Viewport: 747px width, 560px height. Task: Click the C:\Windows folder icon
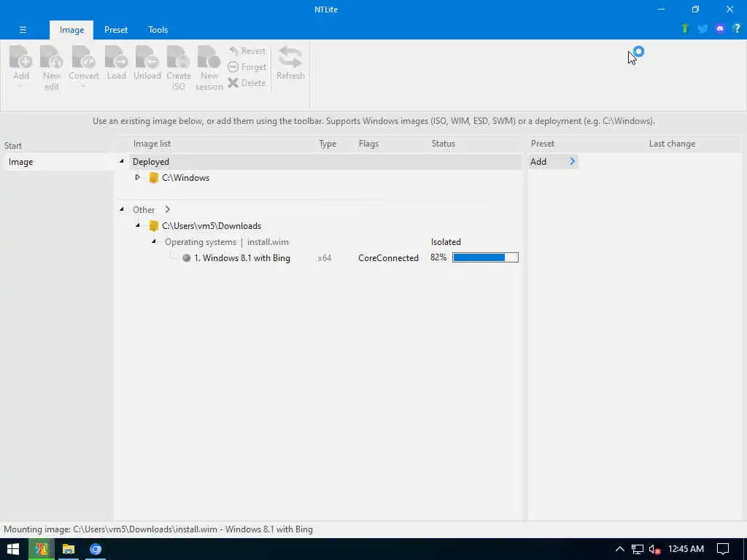point(153,178)
